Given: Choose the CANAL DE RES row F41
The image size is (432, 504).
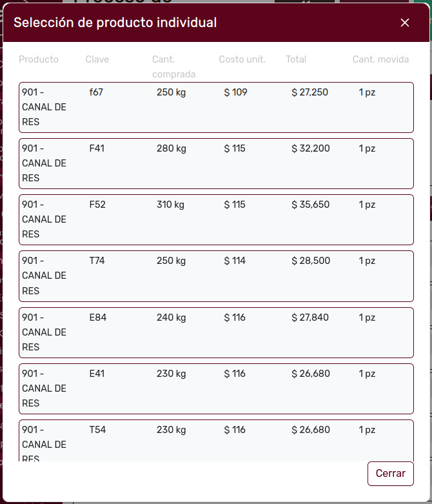Looking at the screenshot, I should tap(216, 163).
